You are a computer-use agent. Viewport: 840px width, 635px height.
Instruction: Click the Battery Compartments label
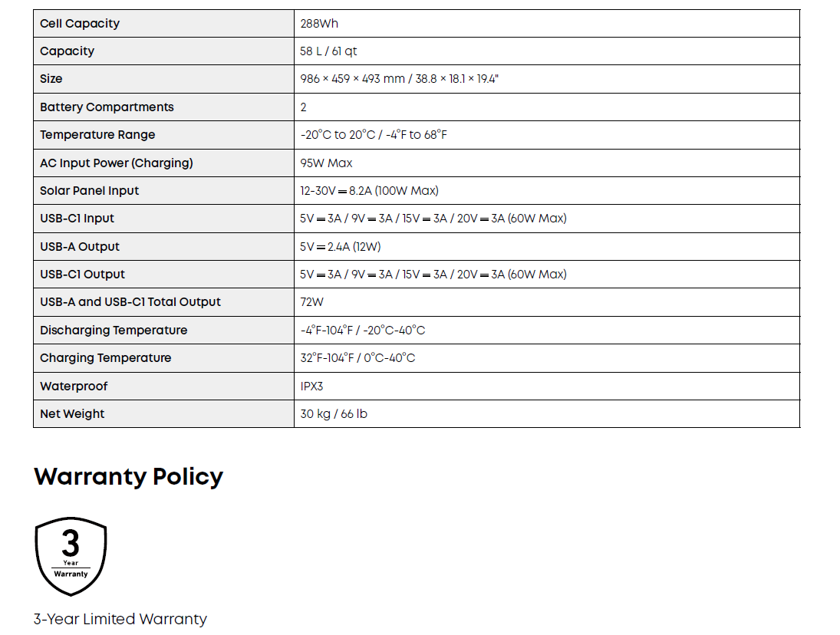pyautogui.click(x=107, y=107)
